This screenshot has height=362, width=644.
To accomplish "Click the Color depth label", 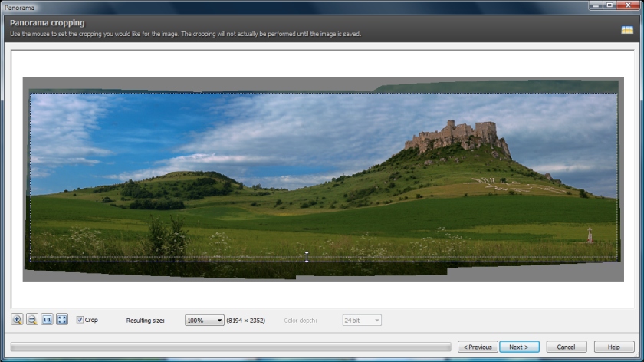I will tap(301, 320).
